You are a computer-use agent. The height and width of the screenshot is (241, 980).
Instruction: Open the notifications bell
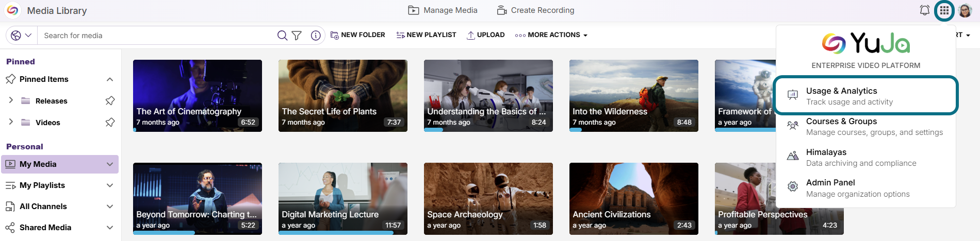click(x=925, y=10)
